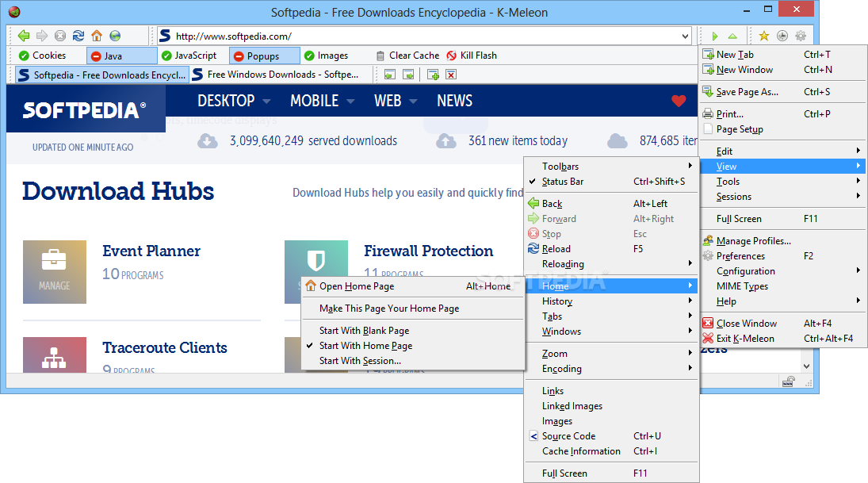Click the status bar lock security icon
868x483 pixels.
(x=788, y=381)
